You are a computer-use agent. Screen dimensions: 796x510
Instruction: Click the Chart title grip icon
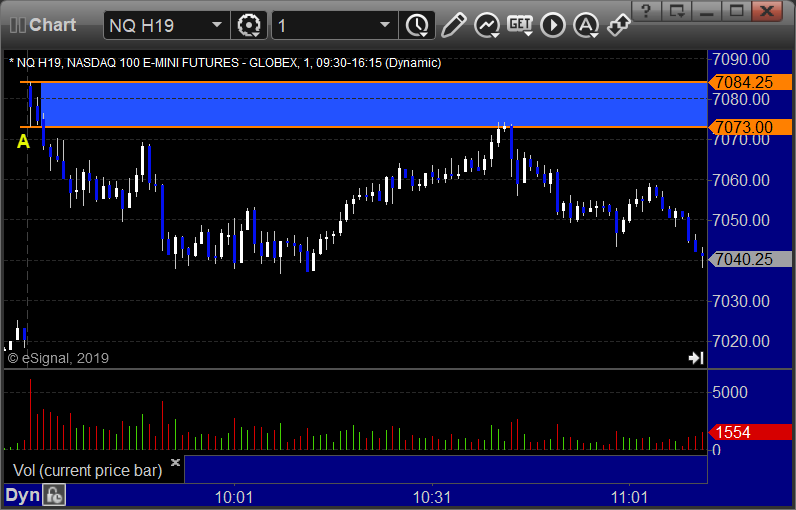coord(17,25)
